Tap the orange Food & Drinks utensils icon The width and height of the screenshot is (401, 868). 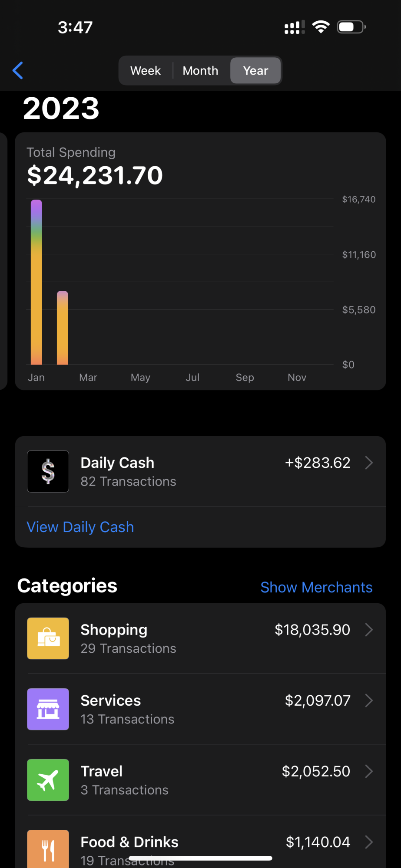(x=48, y=849)
